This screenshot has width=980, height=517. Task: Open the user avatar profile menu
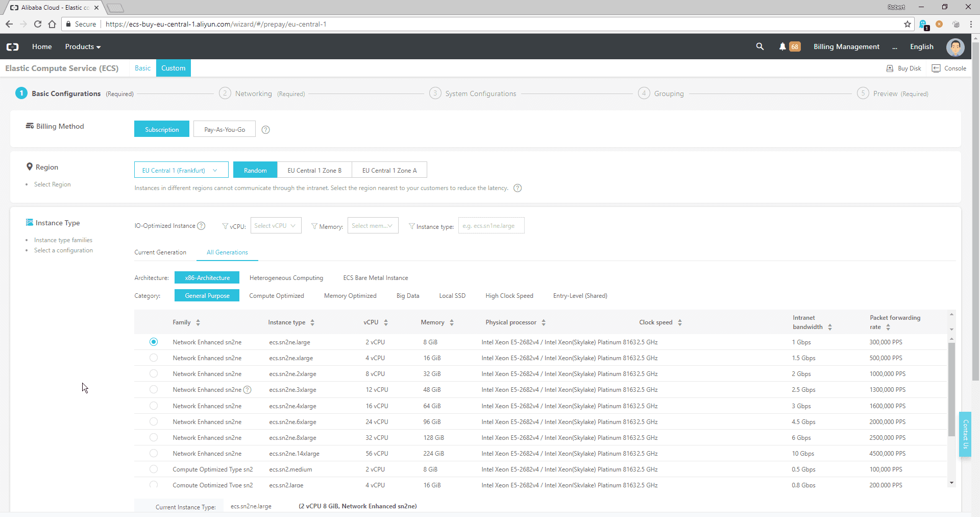955,47
